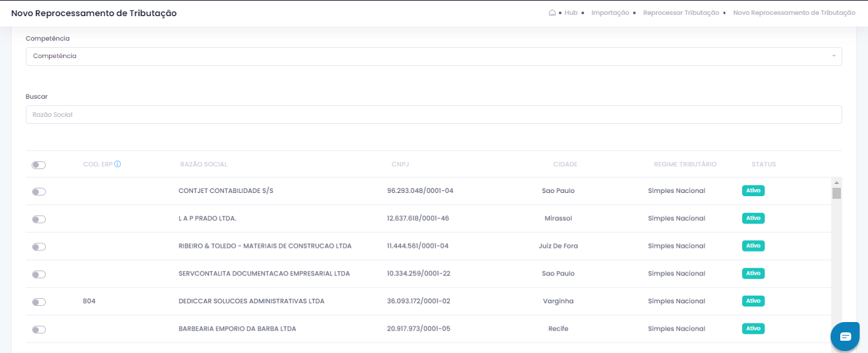Image resolution: width=868 pixels, height=353 pixels.
Task: Focus the Razão Social search field
Action: pos(434,114)
